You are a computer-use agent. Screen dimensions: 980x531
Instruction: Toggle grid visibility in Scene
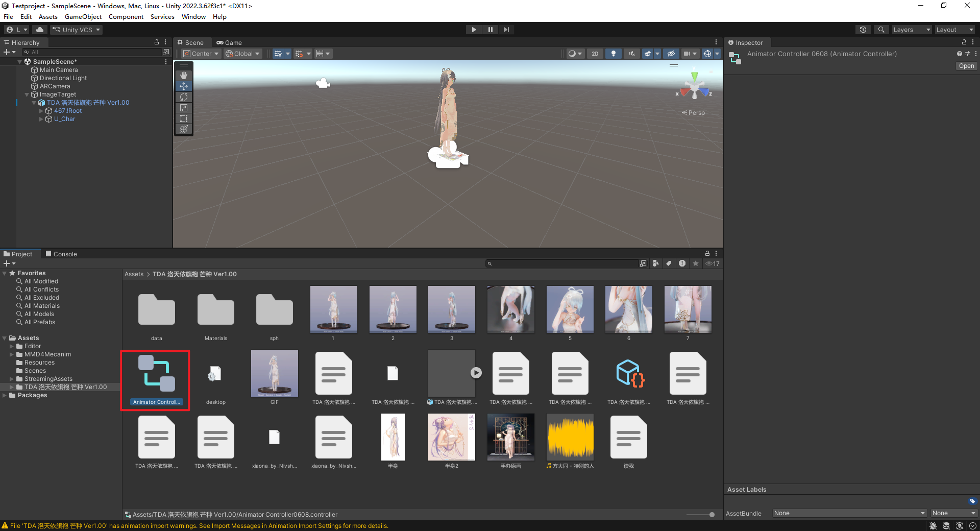point(278,54)
